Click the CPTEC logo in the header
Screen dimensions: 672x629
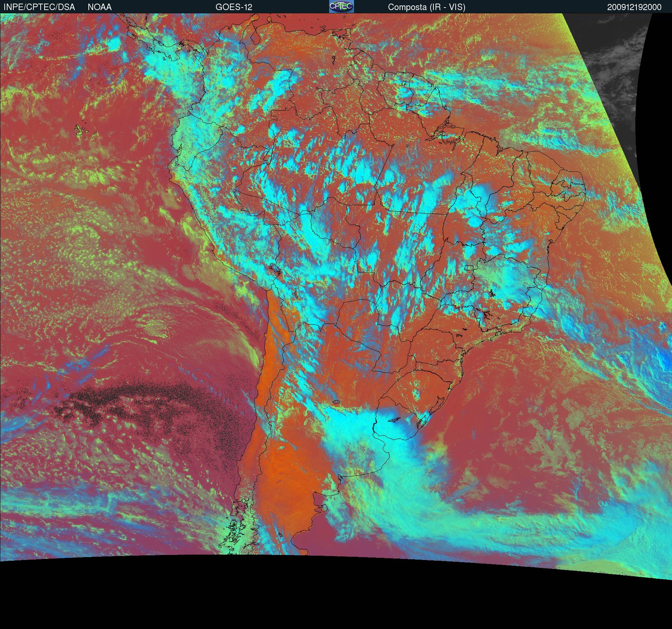point(341,6)
